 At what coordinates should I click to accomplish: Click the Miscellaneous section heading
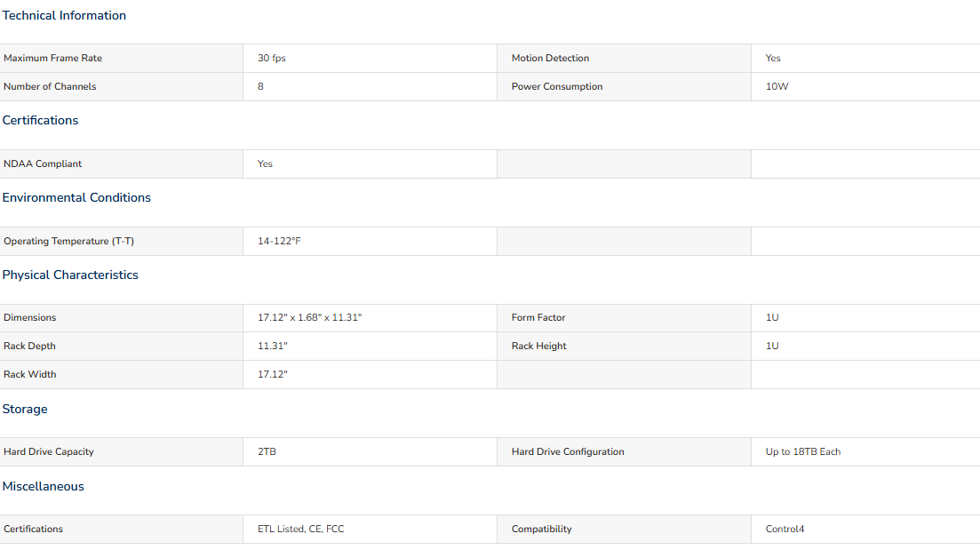pyautogui.click(x=43, y=486)
